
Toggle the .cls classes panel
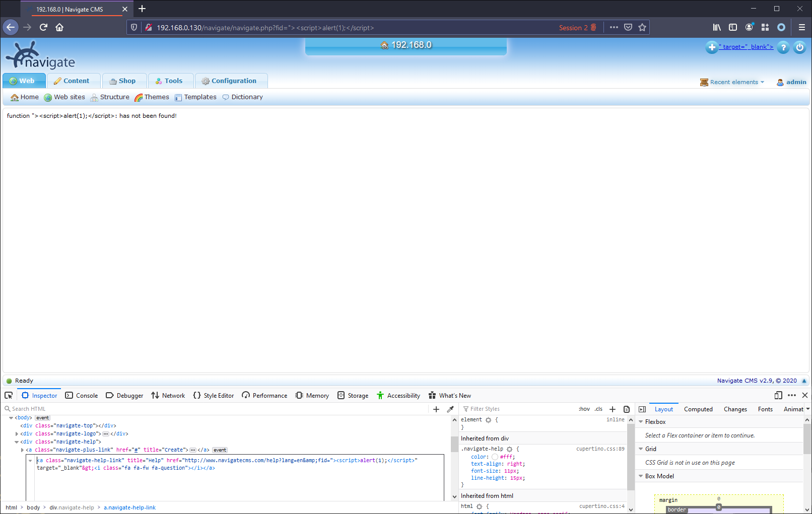pyautogui.click(x=598, y=409)
